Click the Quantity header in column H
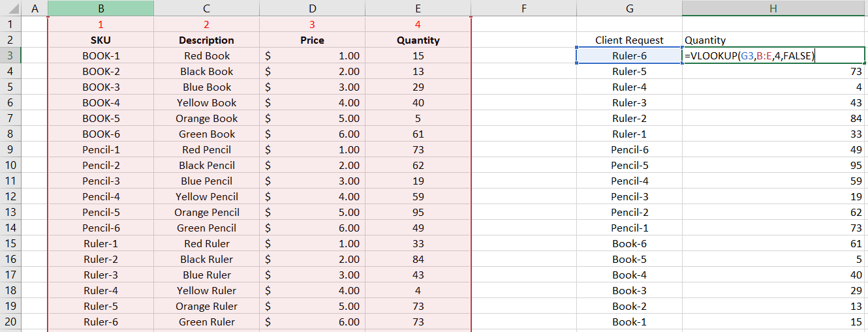Image resolution: width=868 pixels, height=332 pixels. click(773, 40)
